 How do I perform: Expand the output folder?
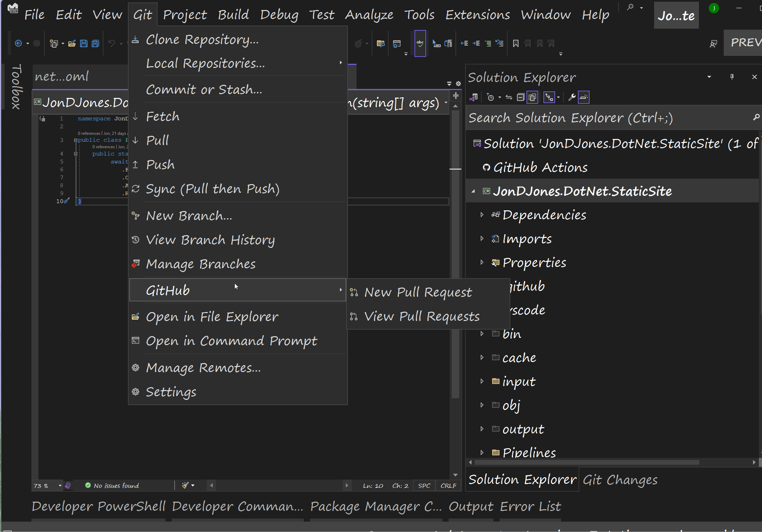click(x=482, y=429)
